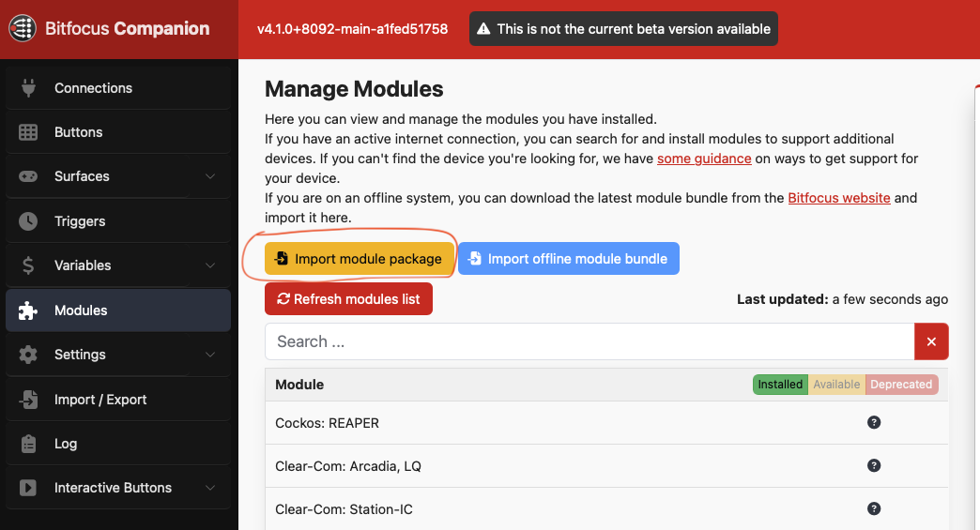
Task: Click the Log clipboard icon
Action: point(28,443)
